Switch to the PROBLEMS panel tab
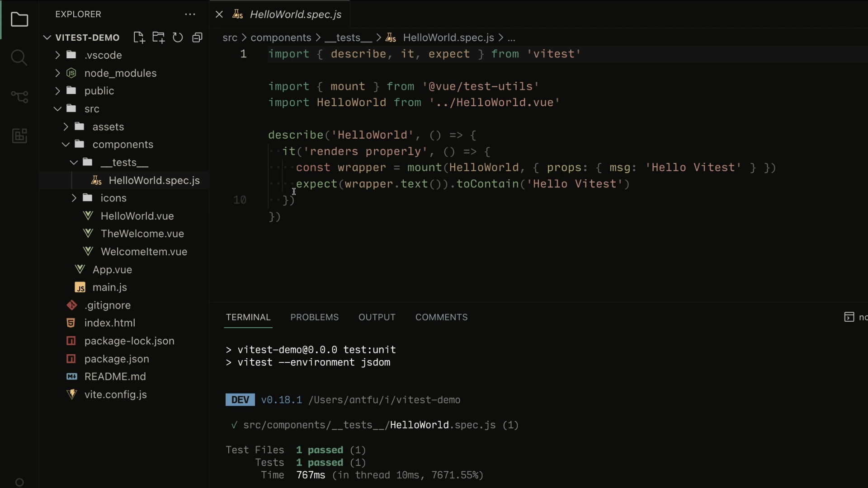The width and height of the screenshot is (868, 488). [x=314, y=317]
